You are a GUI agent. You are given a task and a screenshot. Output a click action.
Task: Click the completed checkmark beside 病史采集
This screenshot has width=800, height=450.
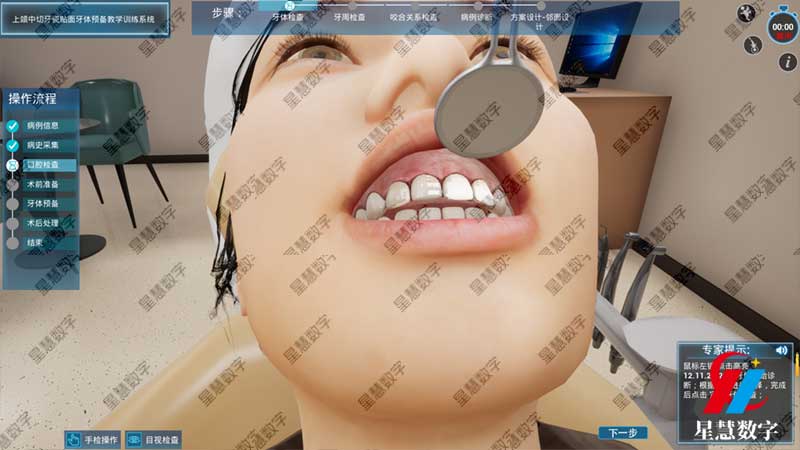coord(13,145)
